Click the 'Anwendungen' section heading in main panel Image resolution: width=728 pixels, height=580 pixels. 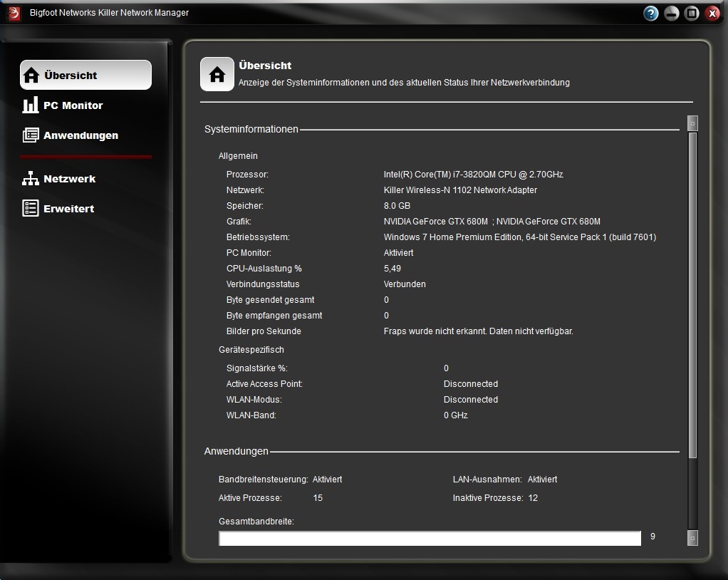pos(236,451)
